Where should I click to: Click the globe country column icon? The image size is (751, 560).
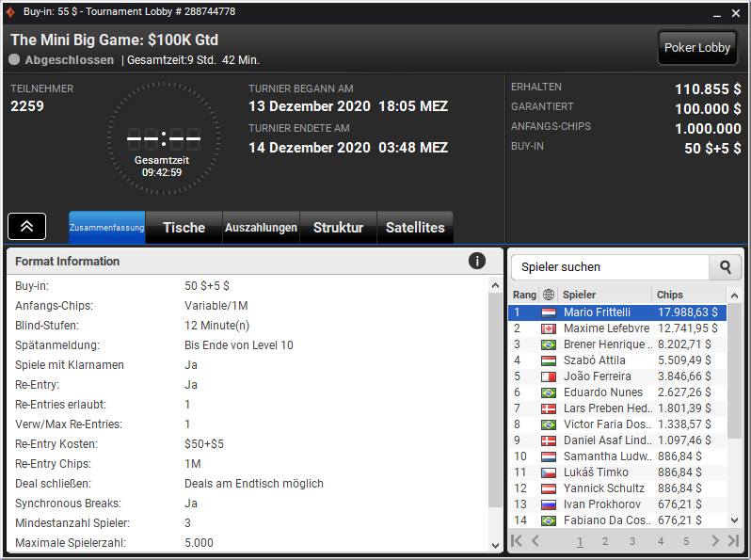click(x=549, y=295)
